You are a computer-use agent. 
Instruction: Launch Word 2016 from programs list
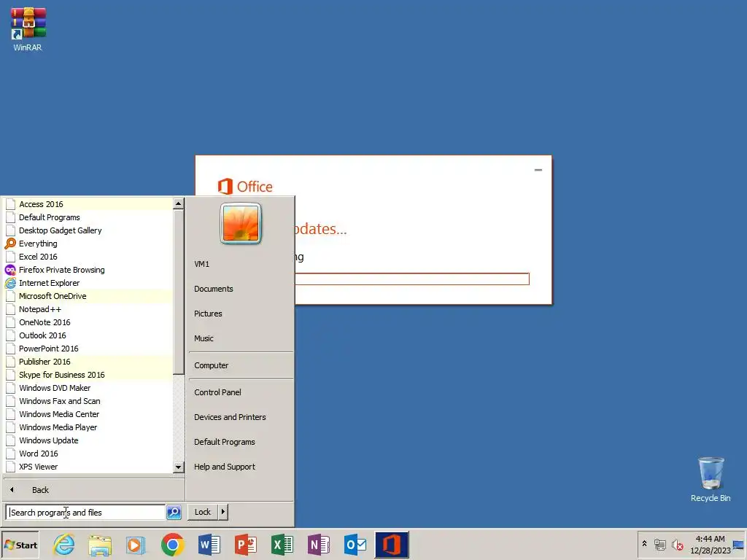pos(88,454)
